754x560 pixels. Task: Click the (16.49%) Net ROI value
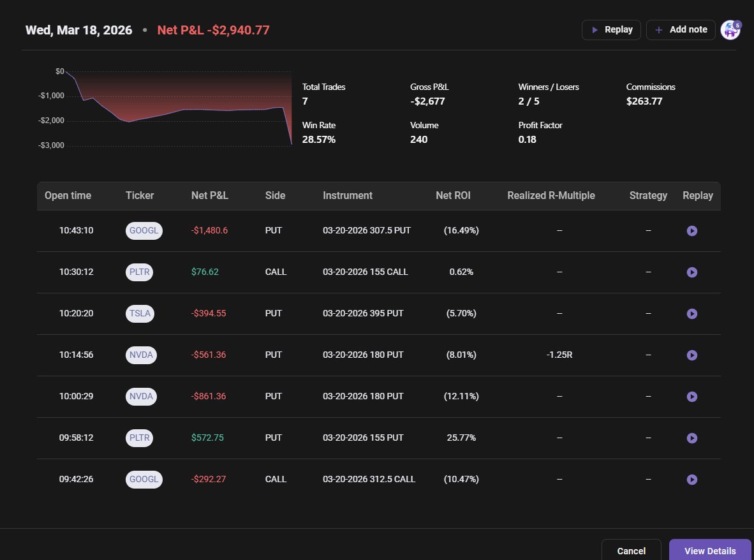point(461,230)
